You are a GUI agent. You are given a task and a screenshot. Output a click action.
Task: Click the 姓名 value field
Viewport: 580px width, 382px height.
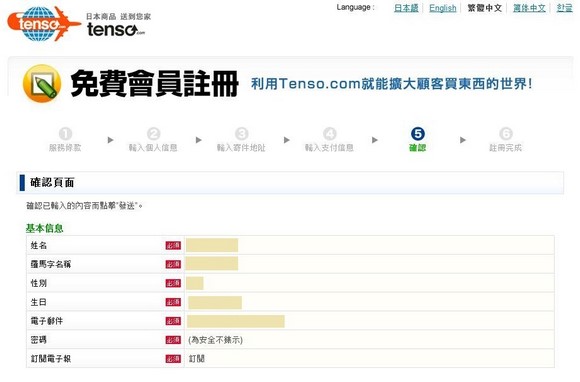coord(212,245)
